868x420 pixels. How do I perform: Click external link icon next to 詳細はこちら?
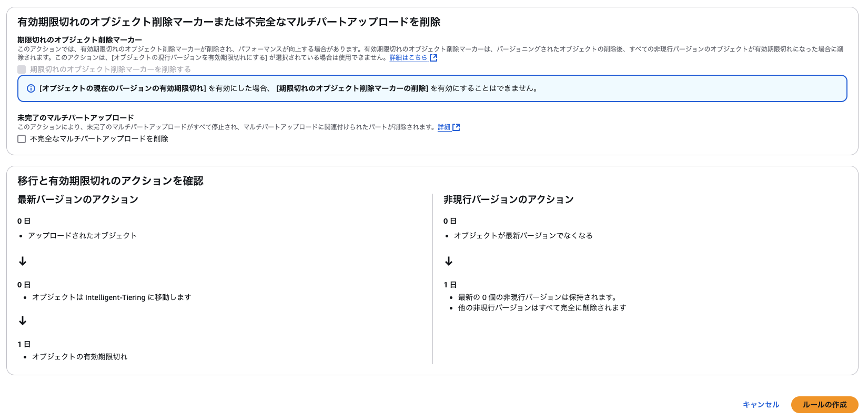[433, 58]
